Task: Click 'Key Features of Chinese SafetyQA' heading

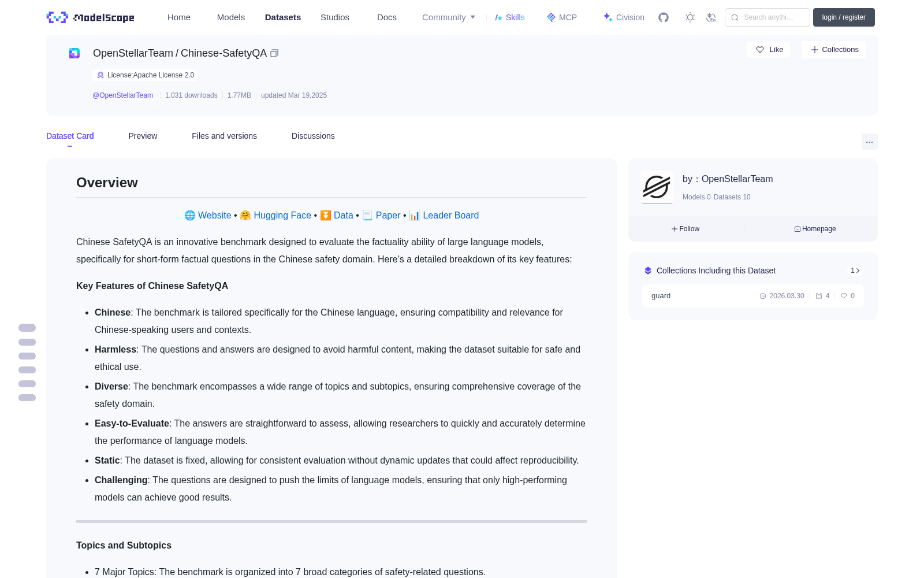Action: [152, 286]
